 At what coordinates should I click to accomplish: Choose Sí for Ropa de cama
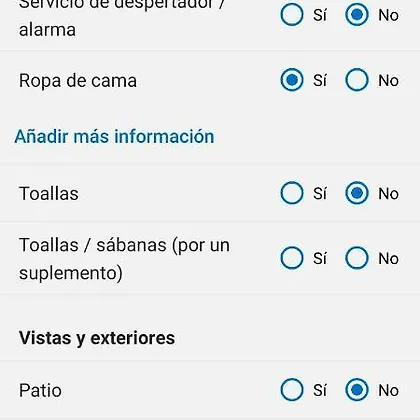point(292,80)
